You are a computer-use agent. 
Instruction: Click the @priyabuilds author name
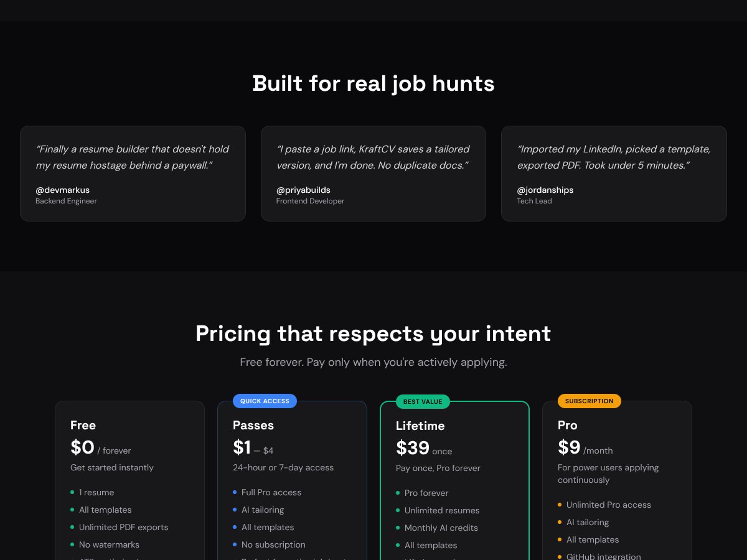click(x=303, y=190)
